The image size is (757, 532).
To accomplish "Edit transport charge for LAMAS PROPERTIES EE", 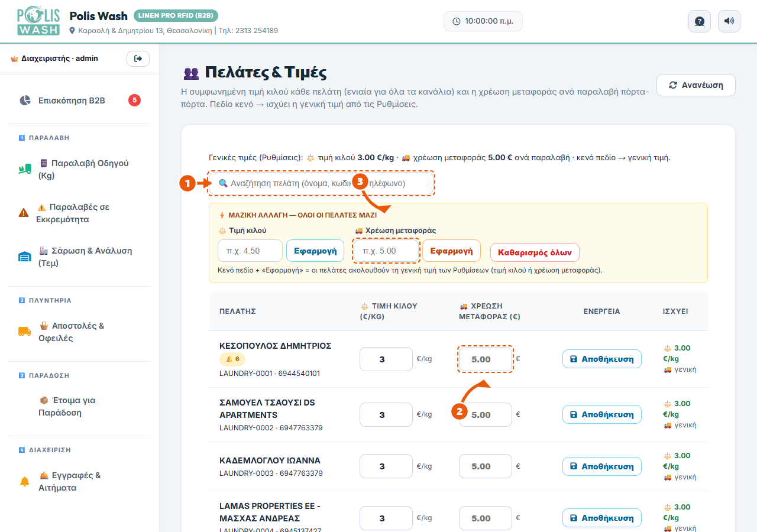I will 486,518.
